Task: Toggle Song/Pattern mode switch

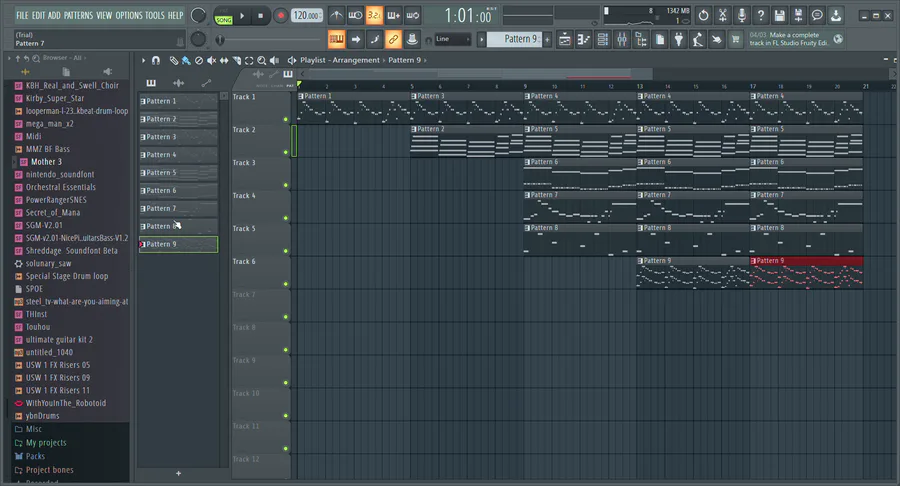Action: click(223, 15)
